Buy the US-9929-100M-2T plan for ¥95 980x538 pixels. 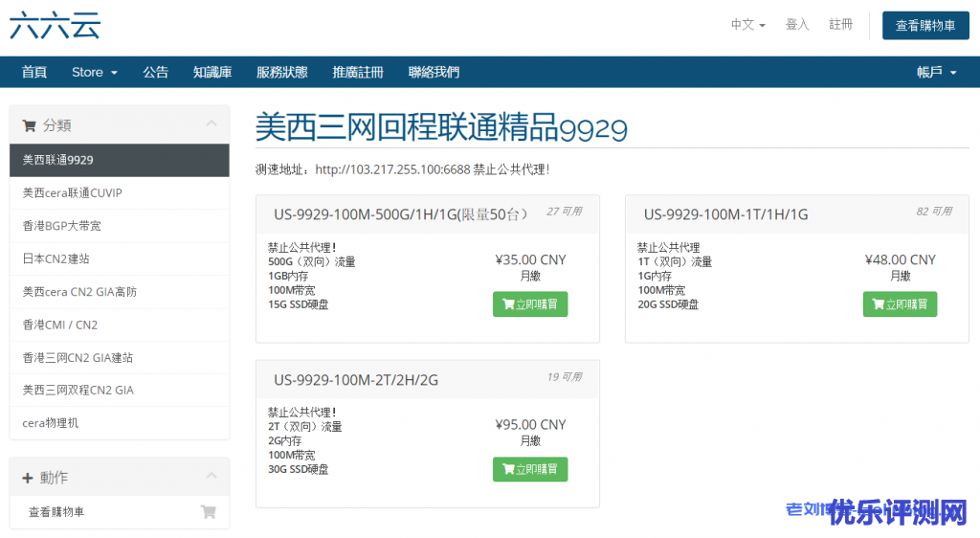coord(530,469)
